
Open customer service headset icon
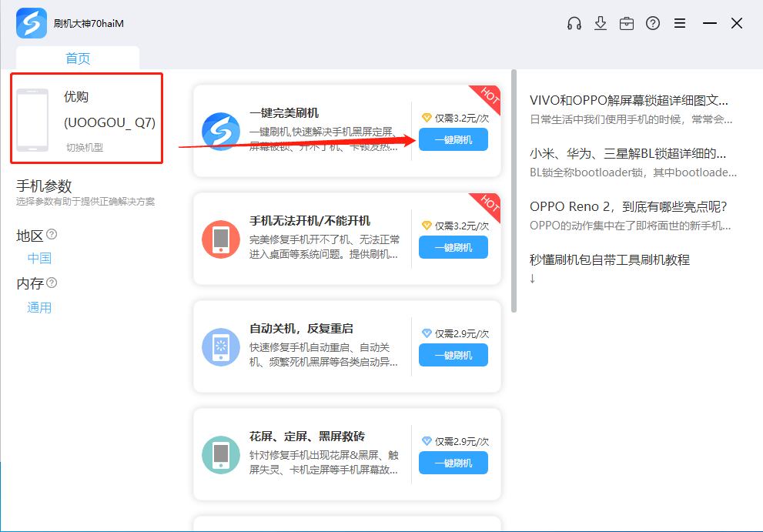(574, 23)
